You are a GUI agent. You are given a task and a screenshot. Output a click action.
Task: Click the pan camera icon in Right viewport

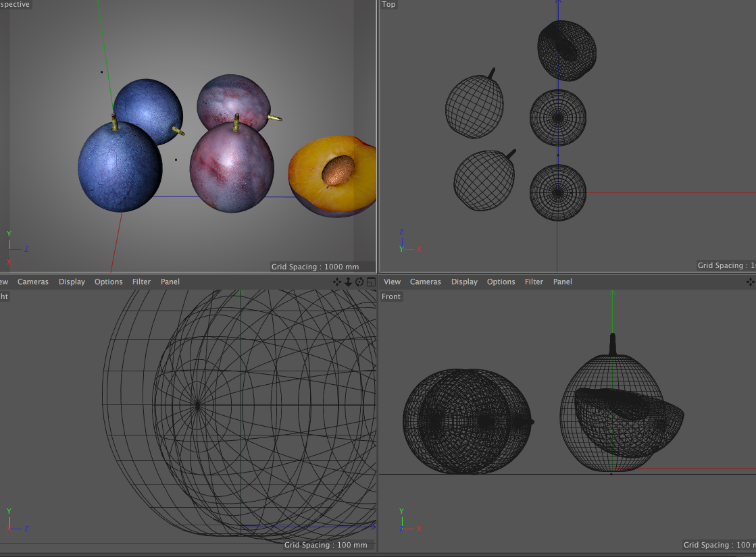click(x=337, y=282)
